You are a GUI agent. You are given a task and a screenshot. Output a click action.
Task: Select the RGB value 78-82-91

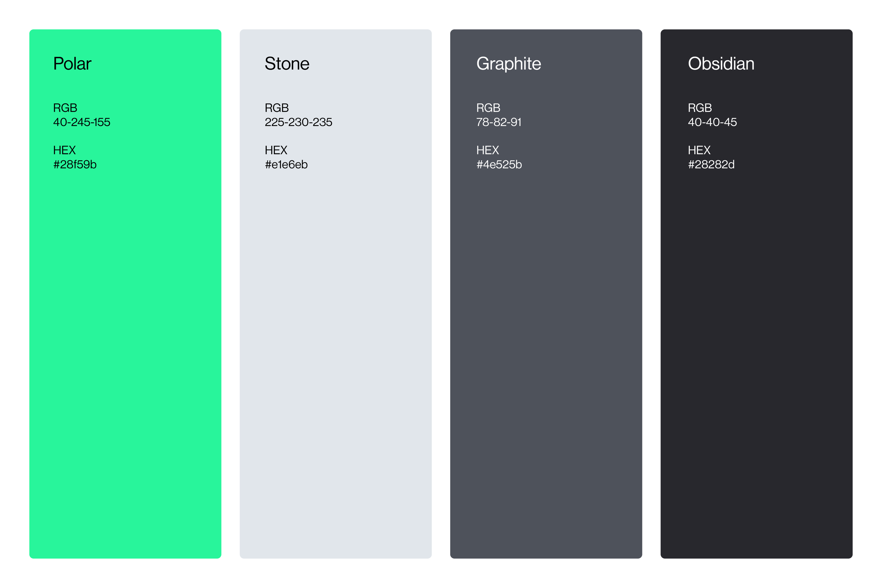point(499,122)
